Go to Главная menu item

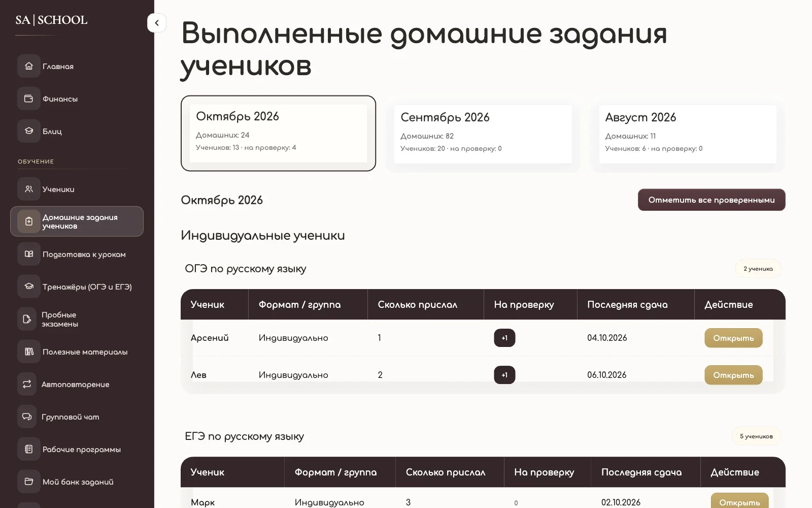coord(58,67)
